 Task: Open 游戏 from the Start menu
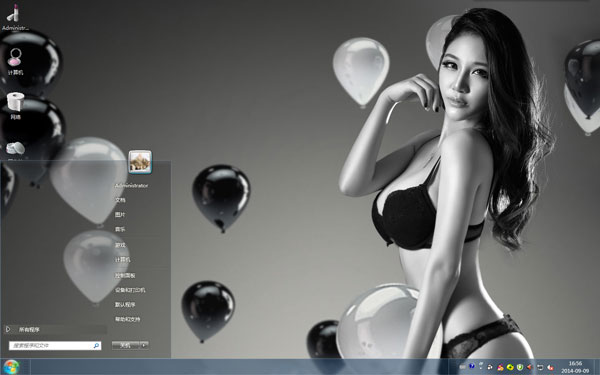tap(120, 245)
